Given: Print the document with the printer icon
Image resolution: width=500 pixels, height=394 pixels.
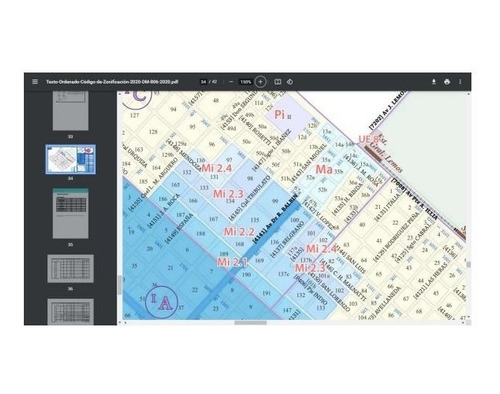Looking at the screenshot, I should (x=447, y=82).
